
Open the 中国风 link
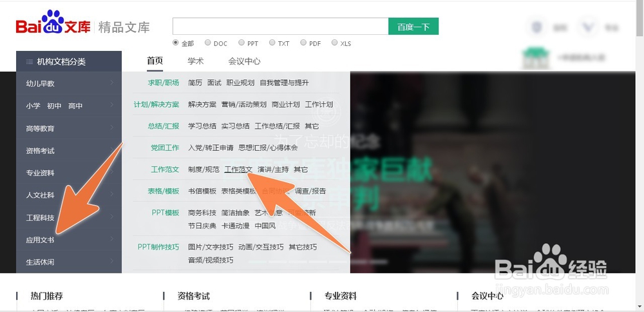click(x=265, y=226)
